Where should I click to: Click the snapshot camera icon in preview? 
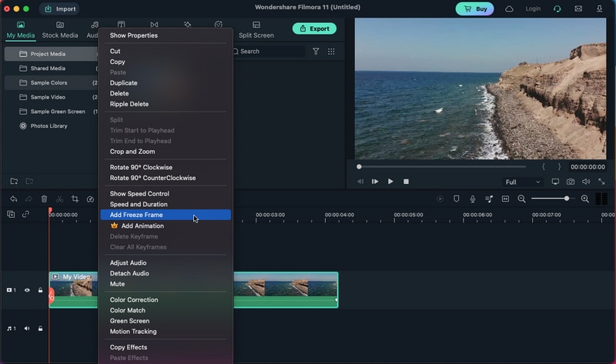click(x=571, y=182)
